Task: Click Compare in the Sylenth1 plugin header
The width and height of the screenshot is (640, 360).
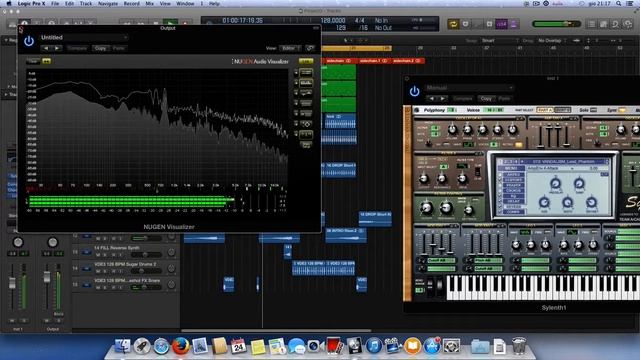Action: 462,98
